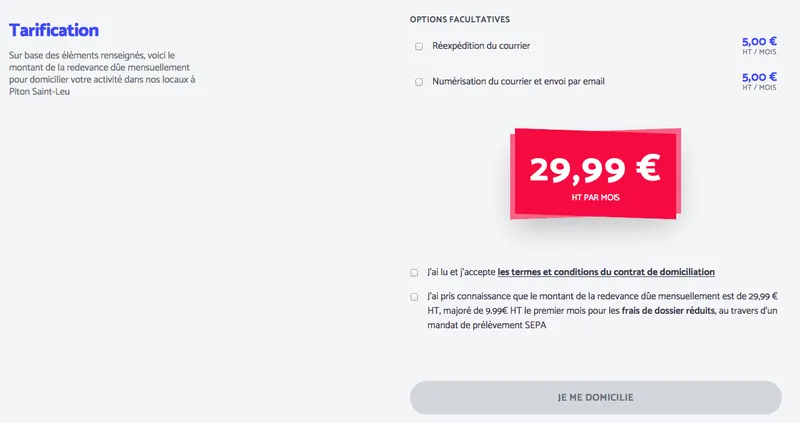Open the termes et conditions du contrat link
The width and height of the screenshot is (800, 423).
click(x=606, y=272)
